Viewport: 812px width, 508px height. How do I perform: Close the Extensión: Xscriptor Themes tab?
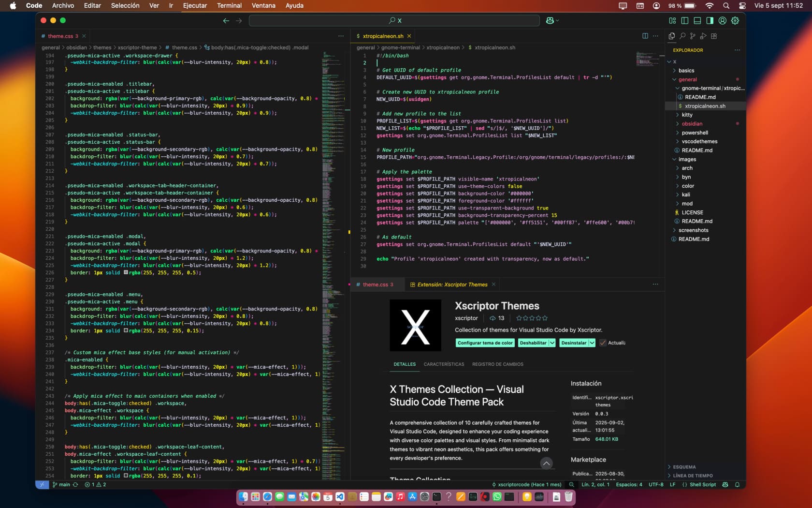[493, 284]
